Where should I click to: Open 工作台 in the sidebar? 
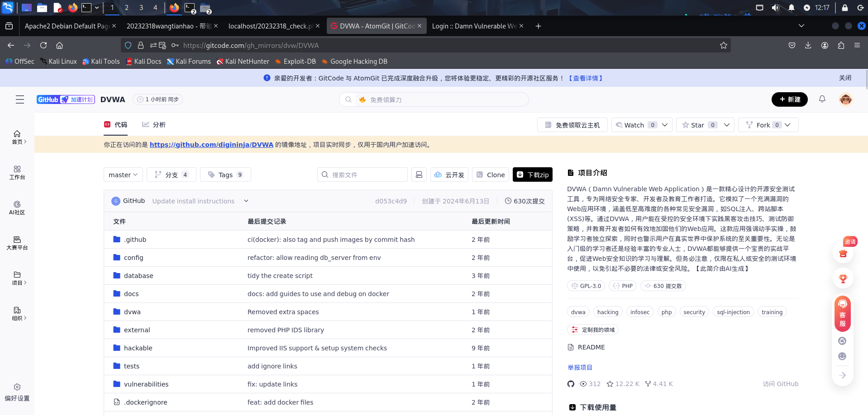tap(17, 173)
